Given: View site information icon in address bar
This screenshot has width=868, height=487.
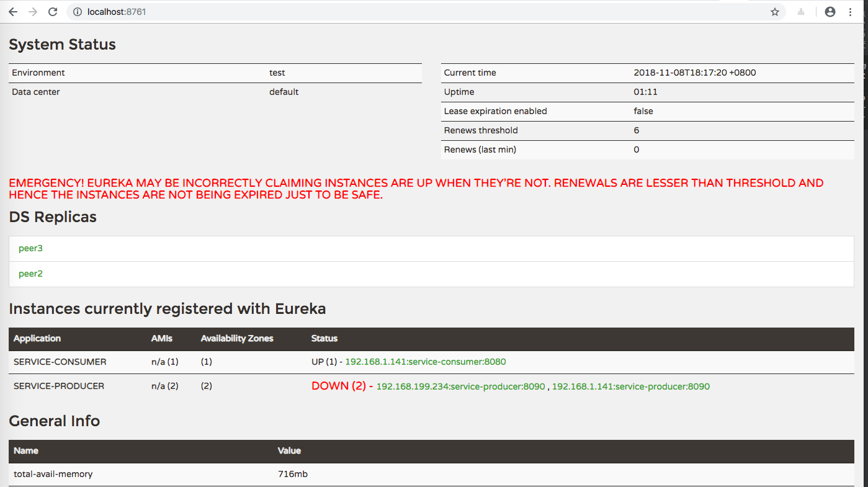Looking at the screenshot, I should [78, 12].
